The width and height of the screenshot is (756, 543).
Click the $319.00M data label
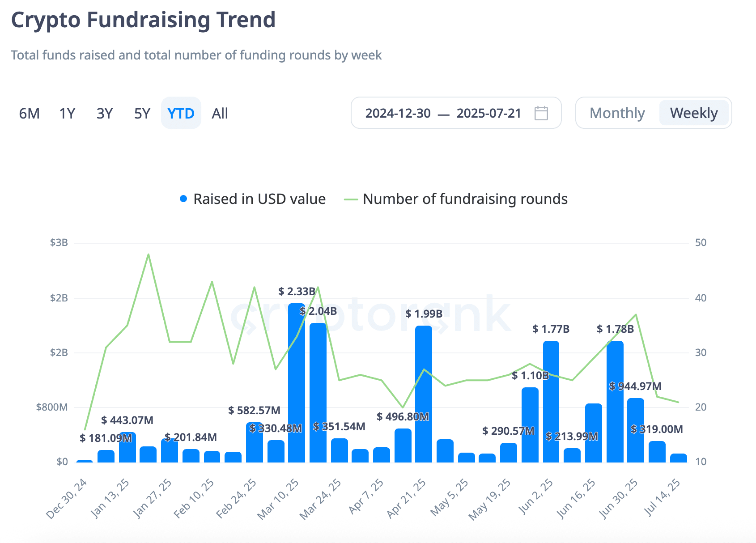coord(657,429)
